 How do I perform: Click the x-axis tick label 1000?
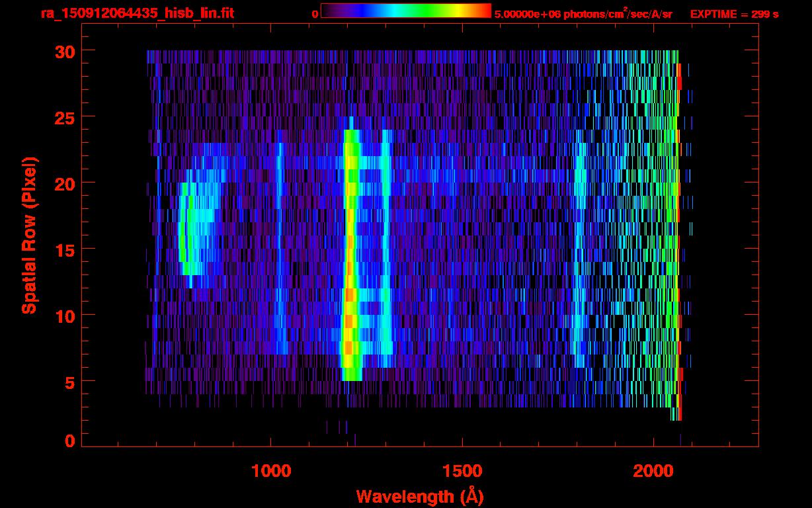271,471
